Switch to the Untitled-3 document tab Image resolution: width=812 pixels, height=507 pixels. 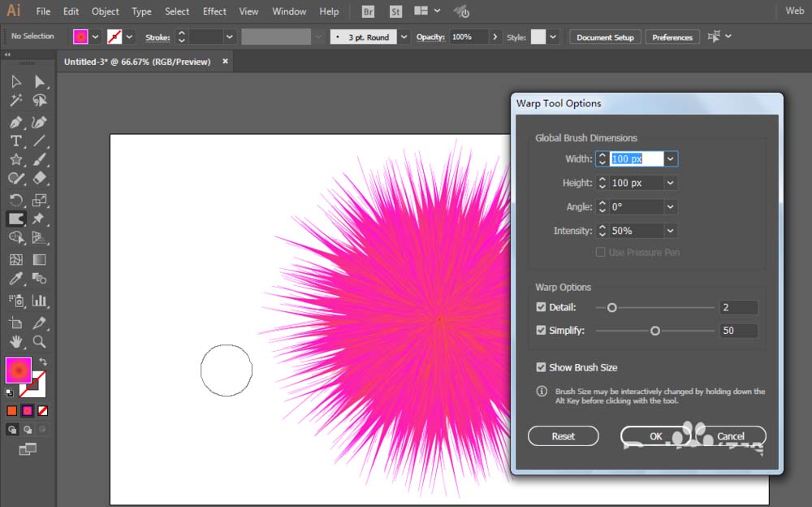coord(137,62)
